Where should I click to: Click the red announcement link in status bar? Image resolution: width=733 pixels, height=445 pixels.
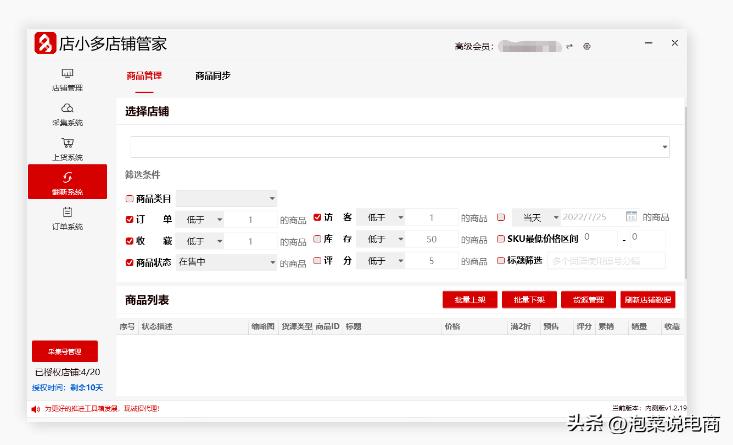click(102, 409)
